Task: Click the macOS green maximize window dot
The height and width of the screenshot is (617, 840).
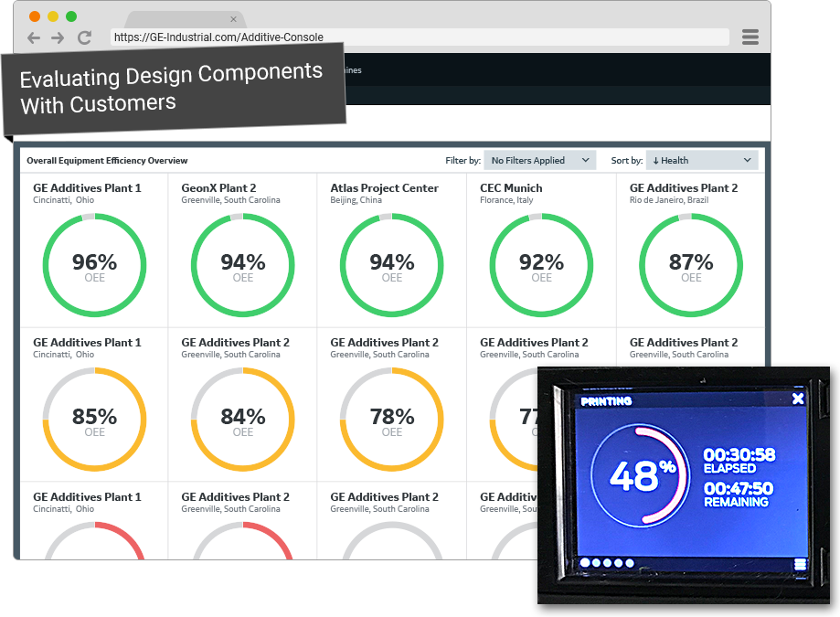Action: (70, 16)
